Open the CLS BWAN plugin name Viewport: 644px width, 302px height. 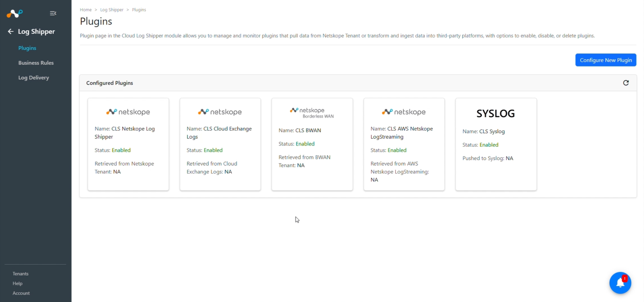click(308, 130)
